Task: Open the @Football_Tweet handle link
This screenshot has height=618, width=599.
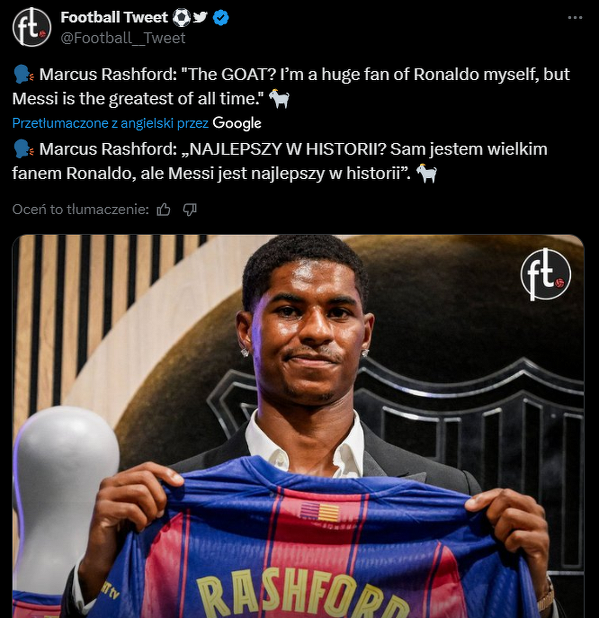Action: click(x=123, y=38)
